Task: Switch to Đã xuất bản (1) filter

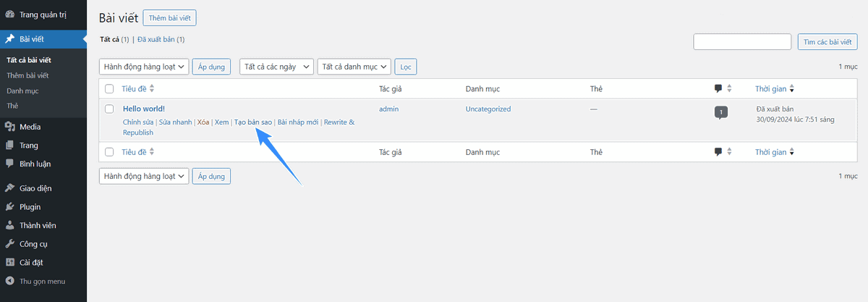Action: 161,39
